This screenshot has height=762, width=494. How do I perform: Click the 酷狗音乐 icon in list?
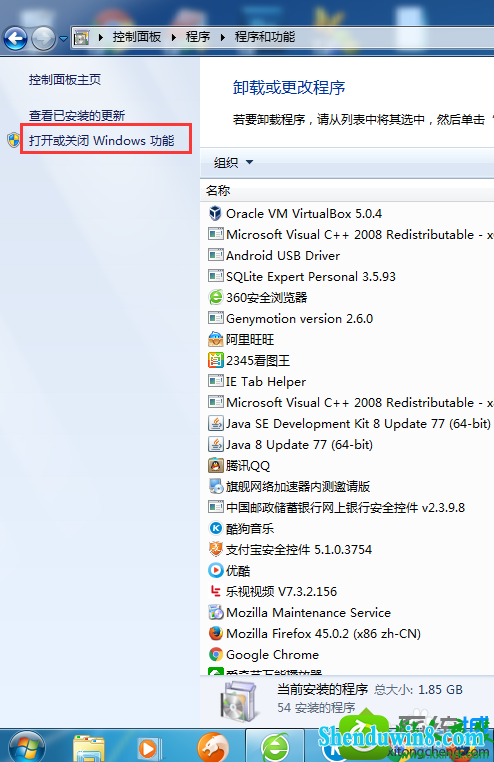[215, 528]
